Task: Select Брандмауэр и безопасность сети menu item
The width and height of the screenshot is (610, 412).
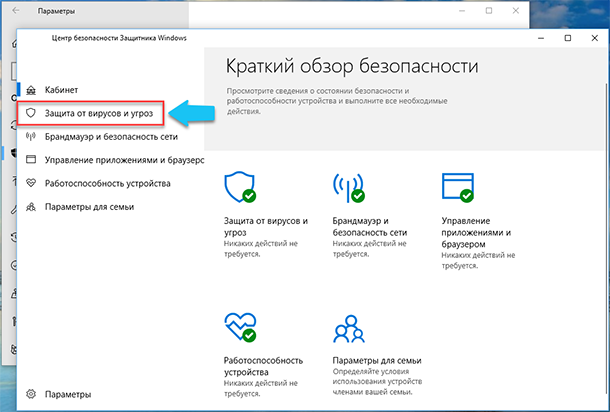Action: point(111,137)
